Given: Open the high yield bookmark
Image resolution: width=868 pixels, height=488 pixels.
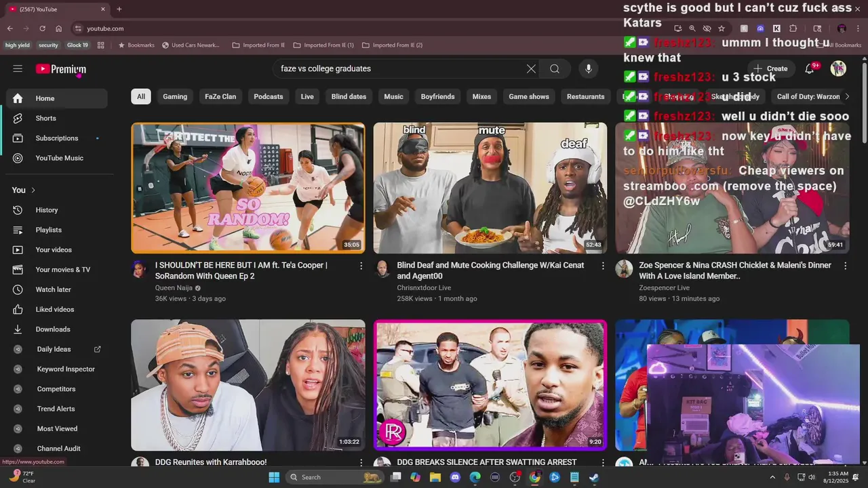Looking at the screenshot, I should 18,45.
